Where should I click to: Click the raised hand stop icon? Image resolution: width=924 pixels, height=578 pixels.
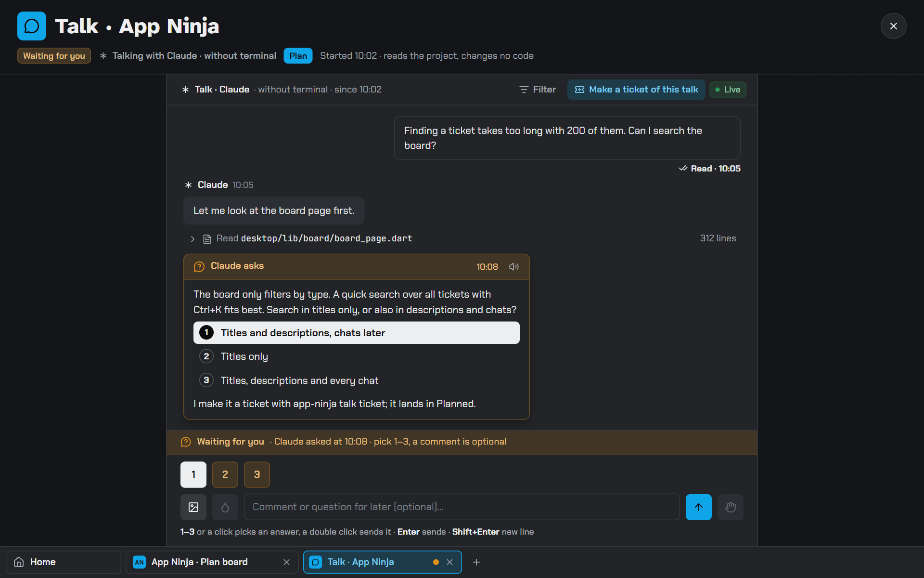pos(731,507)
